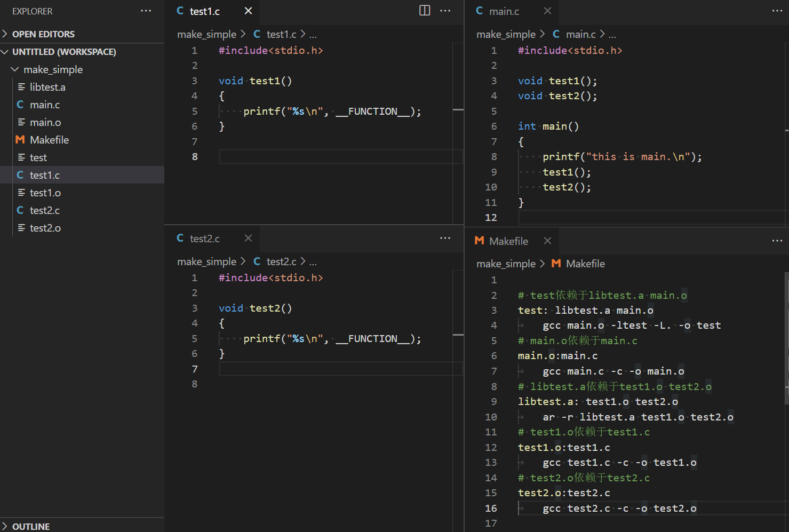Click the Split Editor icon in test1.c group
Image resolution: width=789 pixels, height=532 pixels.
425,11
